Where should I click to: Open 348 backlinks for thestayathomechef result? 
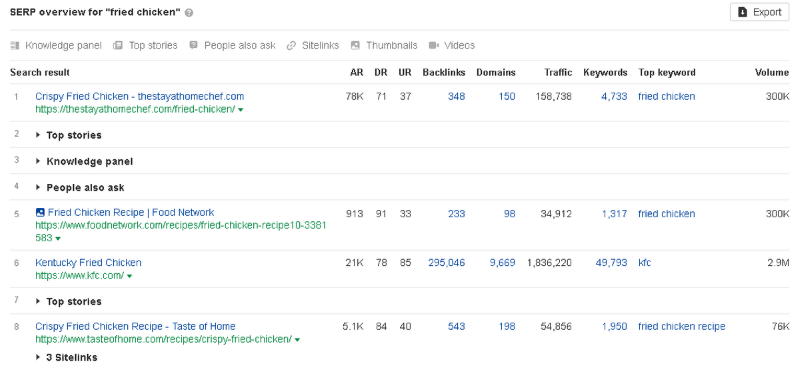tap(456, 96)
